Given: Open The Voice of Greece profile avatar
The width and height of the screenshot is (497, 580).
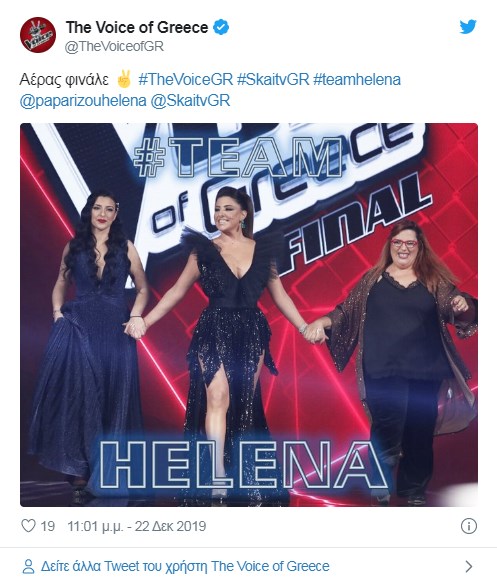Looking at the screenshot, I should [x=38, y=34].
